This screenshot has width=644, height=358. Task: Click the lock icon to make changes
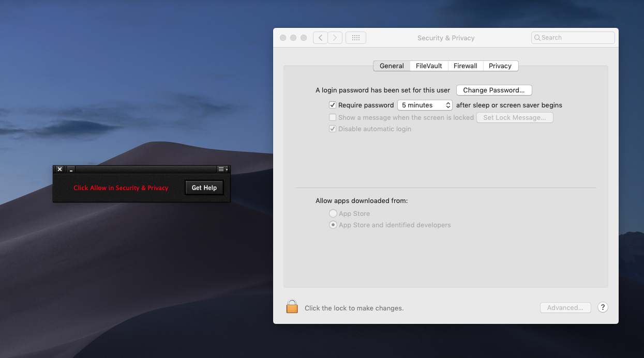(x=292, y=307)
